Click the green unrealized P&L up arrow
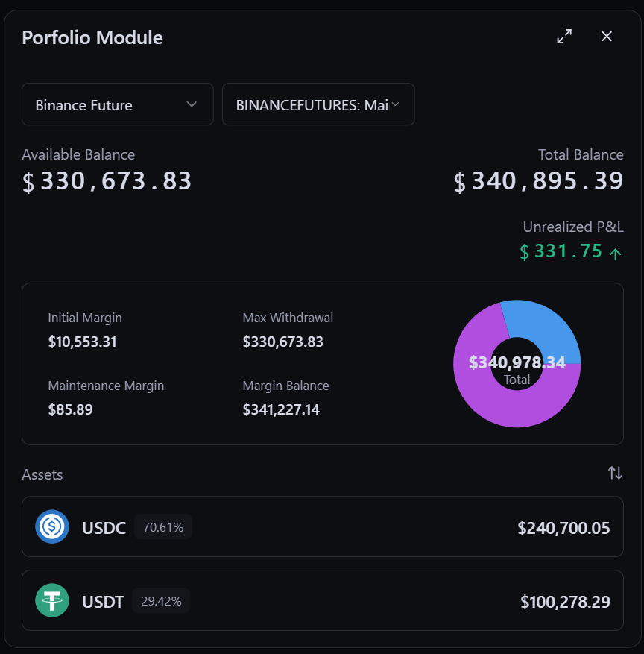 (x=615, y=254)
